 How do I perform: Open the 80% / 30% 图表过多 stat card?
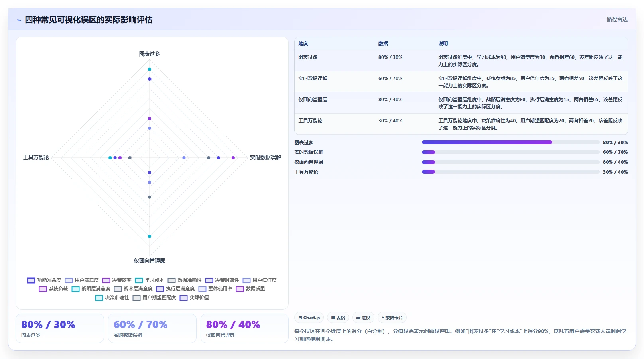tap(60, 328)
